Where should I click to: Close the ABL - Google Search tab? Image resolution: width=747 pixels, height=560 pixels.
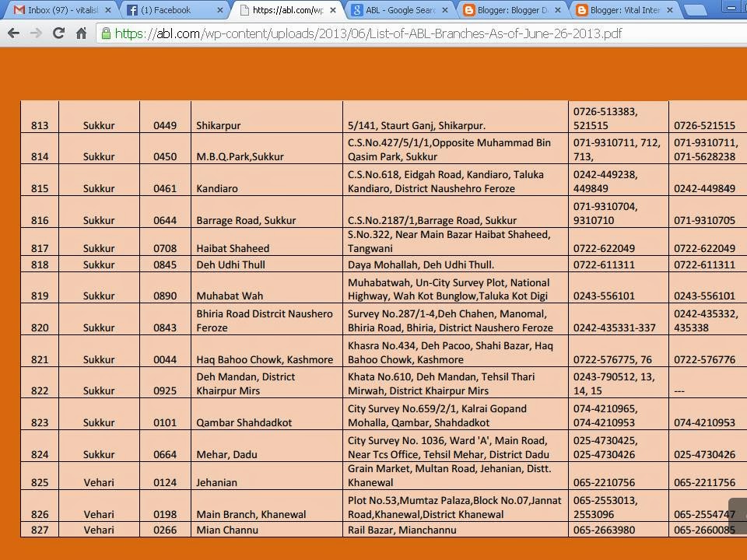[445, 10]
